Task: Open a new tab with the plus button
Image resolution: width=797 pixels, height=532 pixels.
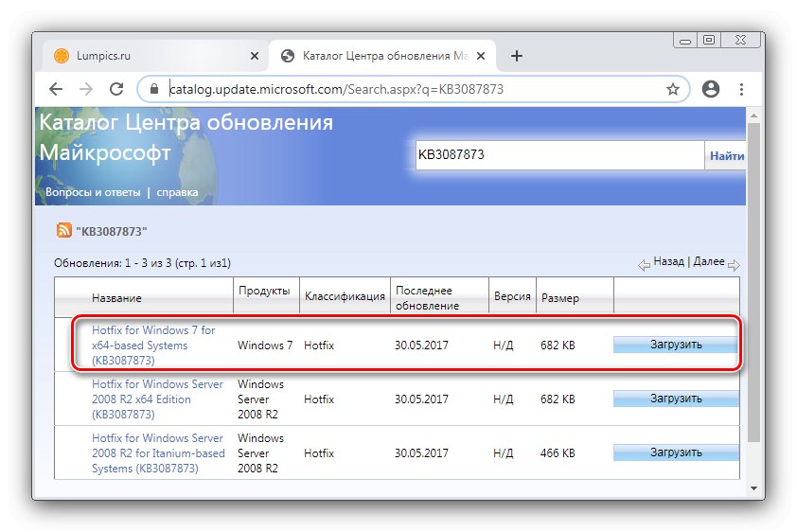Action: tap(517, 56)
